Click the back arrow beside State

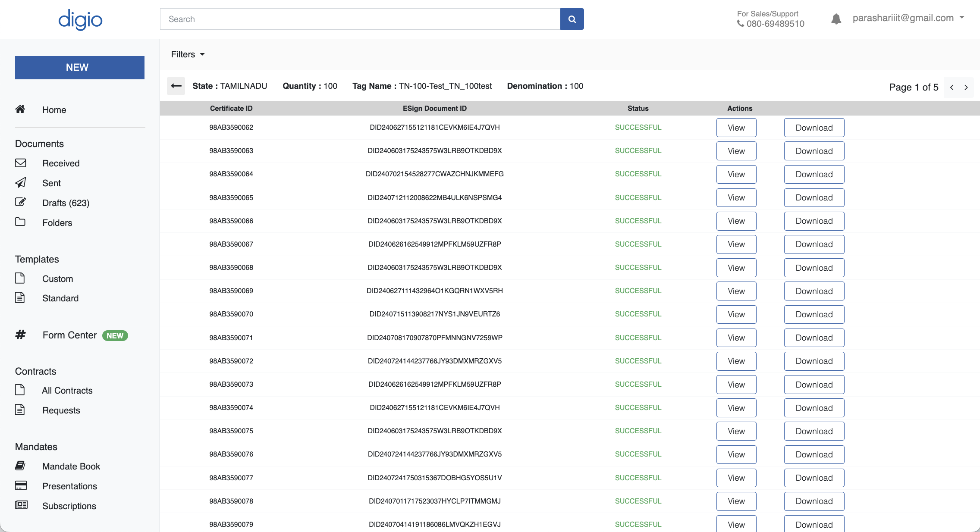click(x=176, y=86)
